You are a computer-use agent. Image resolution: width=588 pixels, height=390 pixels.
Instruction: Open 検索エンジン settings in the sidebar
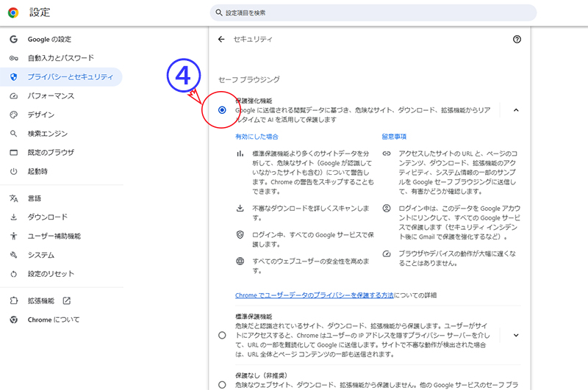click(x=48, y=134)
